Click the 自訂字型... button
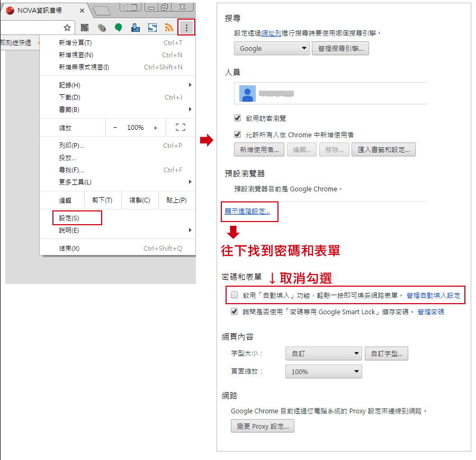Image resolution: width=476 pixels, height=460 pixels. click(x=387, y=353)
